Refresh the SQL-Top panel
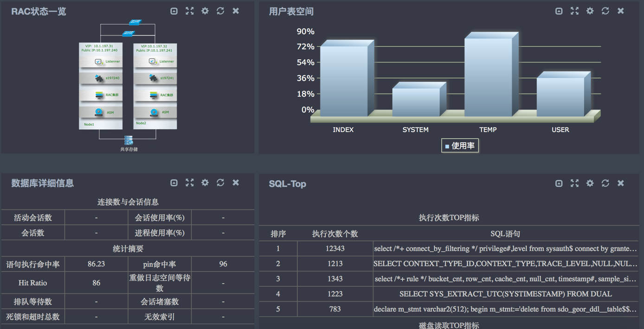644x329 pixels. pyautogui.click(x=605, y=183)
